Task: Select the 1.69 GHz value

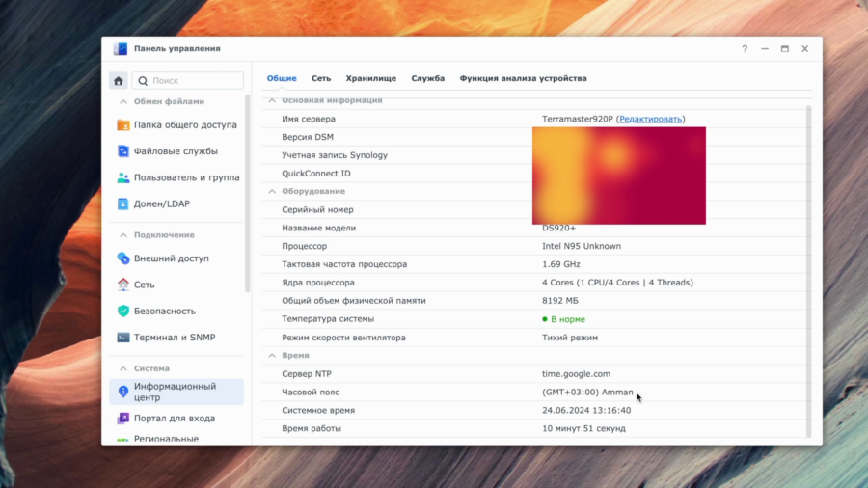Action: coord(560,264)
